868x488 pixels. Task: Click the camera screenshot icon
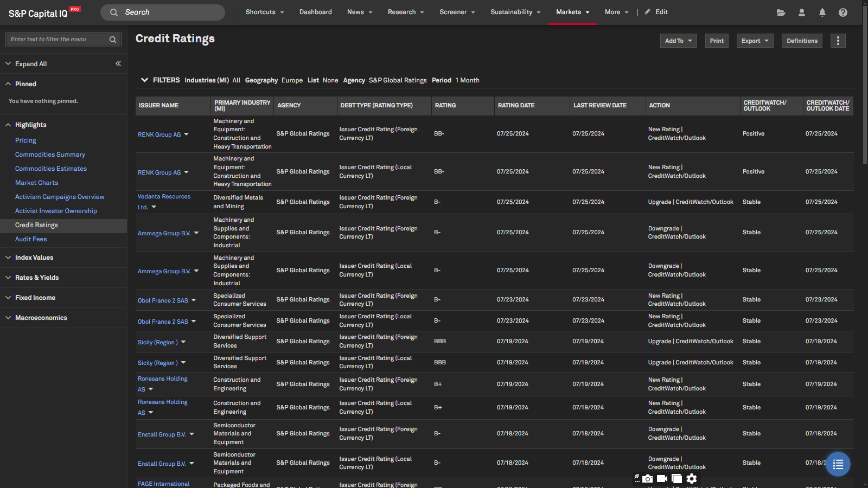(x=648, y=478)
